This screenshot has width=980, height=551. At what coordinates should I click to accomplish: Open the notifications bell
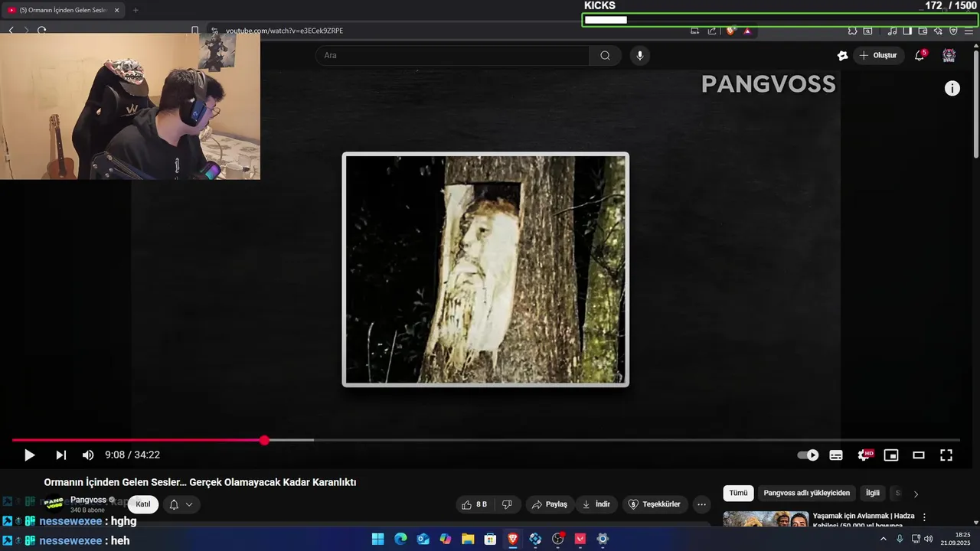(920, 55)
